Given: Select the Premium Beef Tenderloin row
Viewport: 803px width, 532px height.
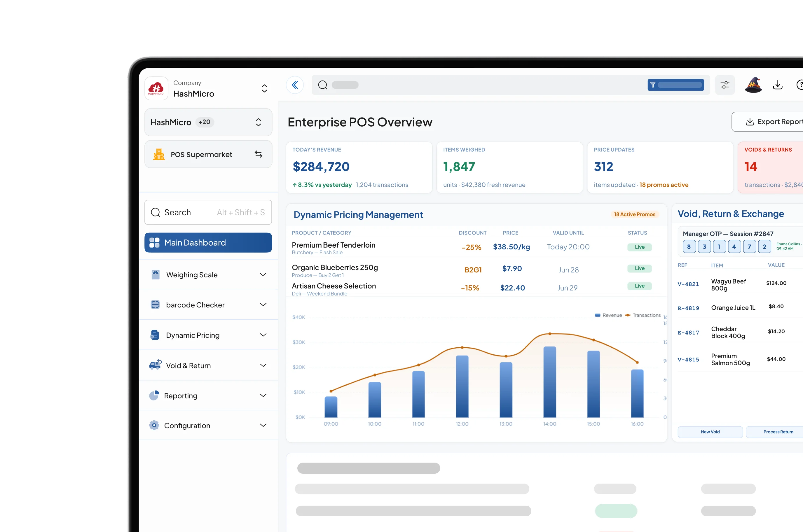Looking at the screenshot, I should tap(476, 248).
